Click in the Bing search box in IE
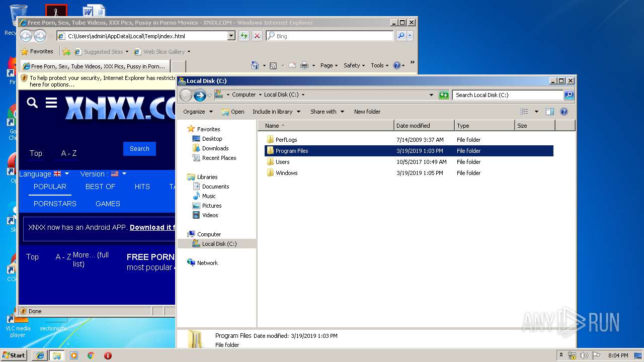The height and width of the screenshot is (362, 644). coord(330,36)
